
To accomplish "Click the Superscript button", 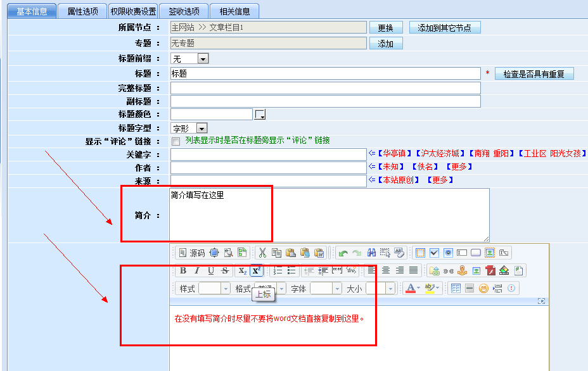I will tap(257, 270).
